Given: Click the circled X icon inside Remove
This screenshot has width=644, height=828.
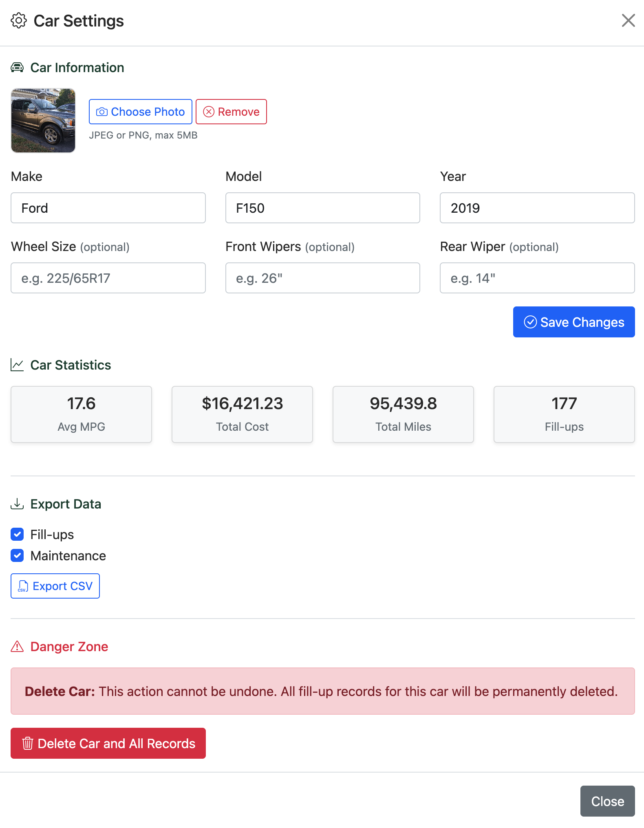Looking at the screenshot, I should 209,111.
